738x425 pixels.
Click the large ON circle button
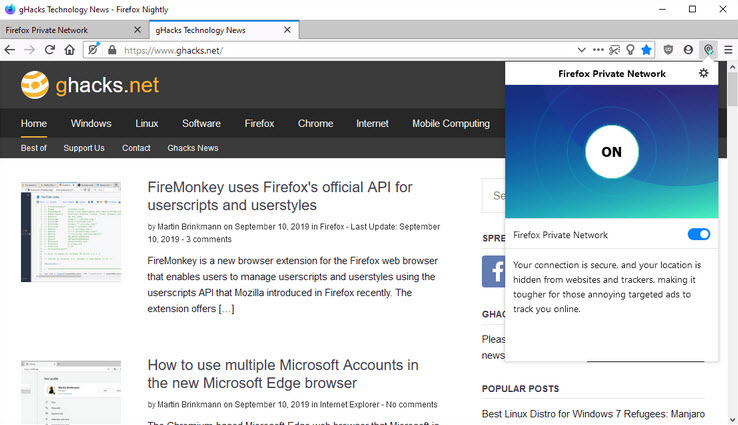[612, 152]
